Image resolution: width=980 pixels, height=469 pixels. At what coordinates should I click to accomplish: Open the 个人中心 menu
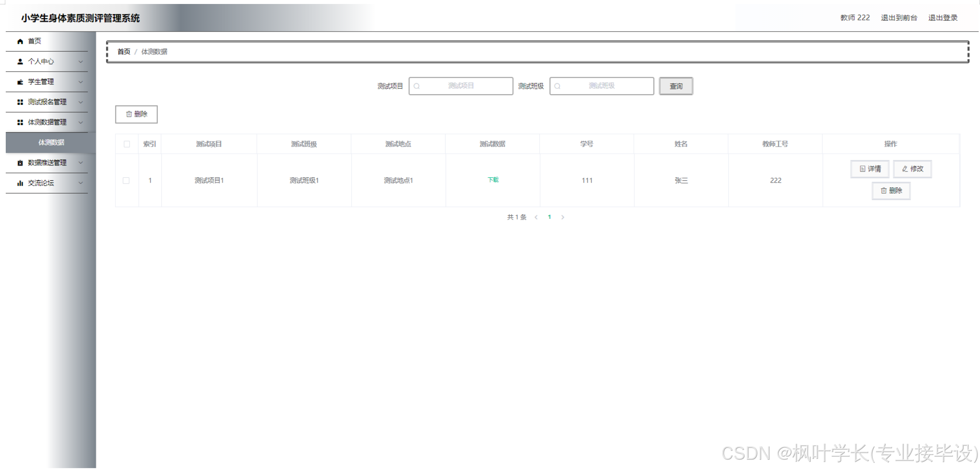(x=47, y=61)
